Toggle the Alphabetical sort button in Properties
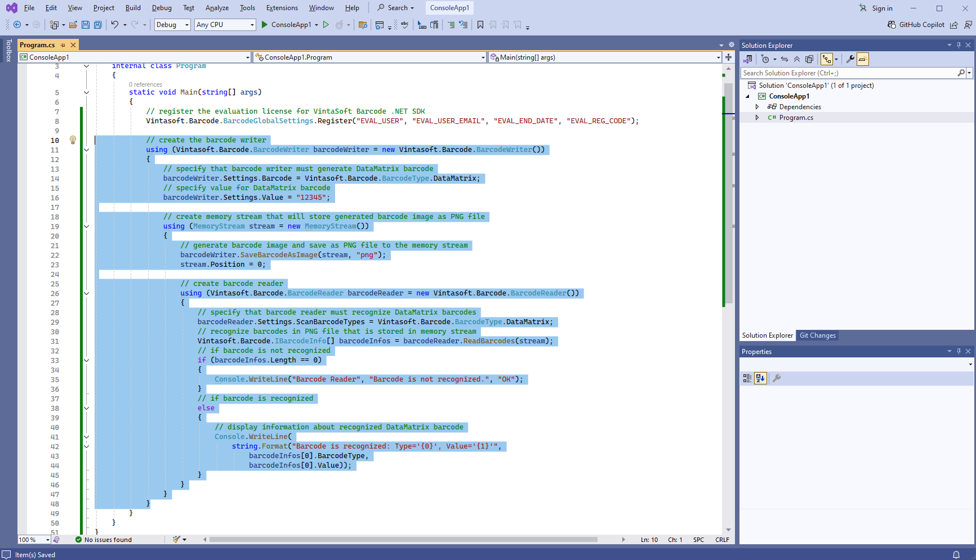The image size is (976, 560). (x=760, y=378)
